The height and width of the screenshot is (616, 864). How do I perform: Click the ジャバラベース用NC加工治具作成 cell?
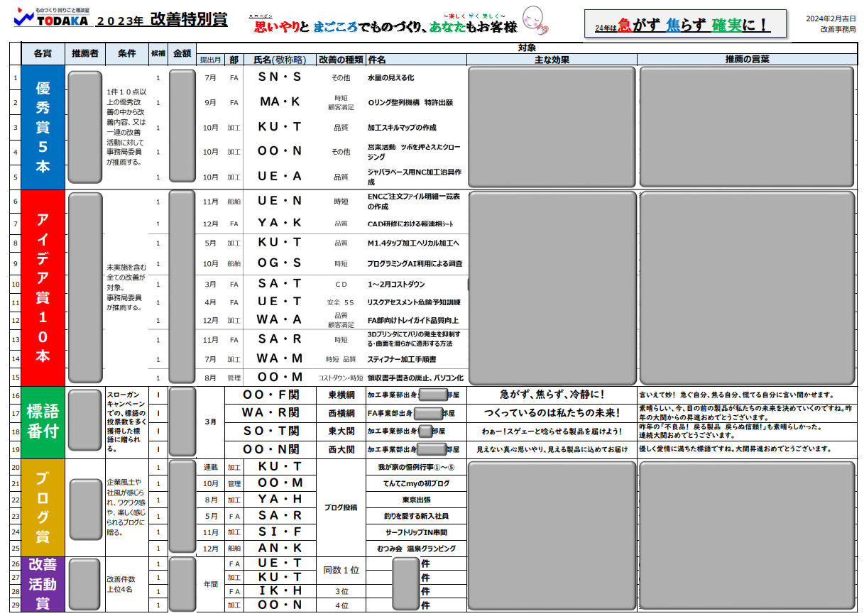[x=415, y=177]
